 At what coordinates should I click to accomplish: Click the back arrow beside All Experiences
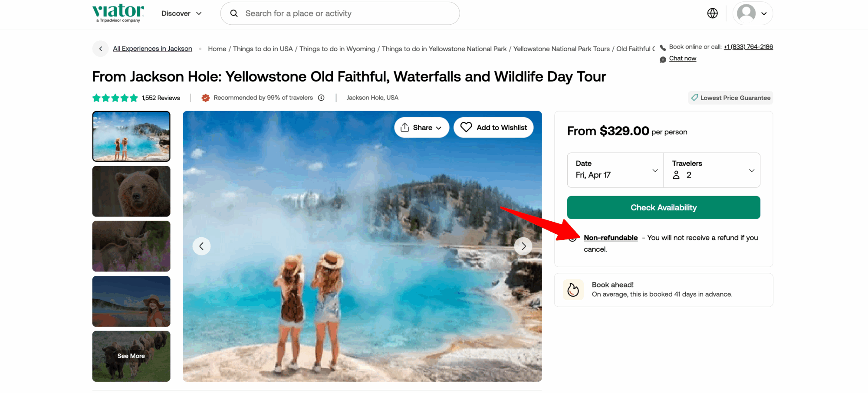click(x=101, y=49)
